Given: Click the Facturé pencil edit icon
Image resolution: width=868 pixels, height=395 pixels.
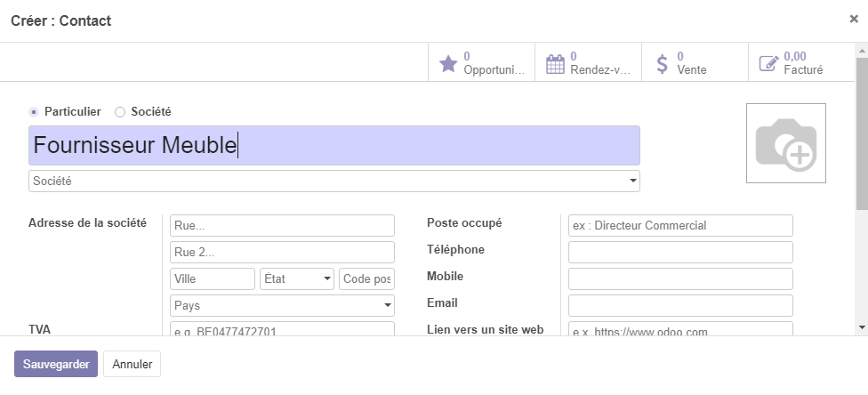Looking at the screenshot, I should point(768,64).
